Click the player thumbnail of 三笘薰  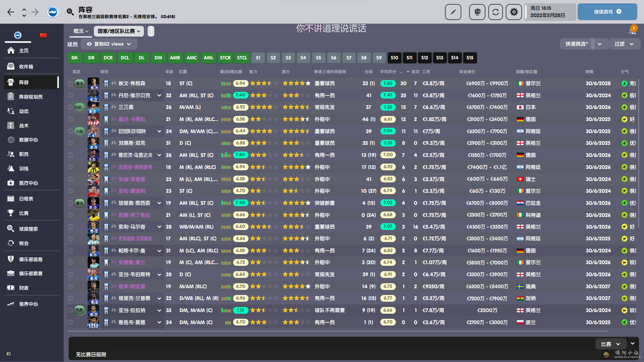coord(93,107)
